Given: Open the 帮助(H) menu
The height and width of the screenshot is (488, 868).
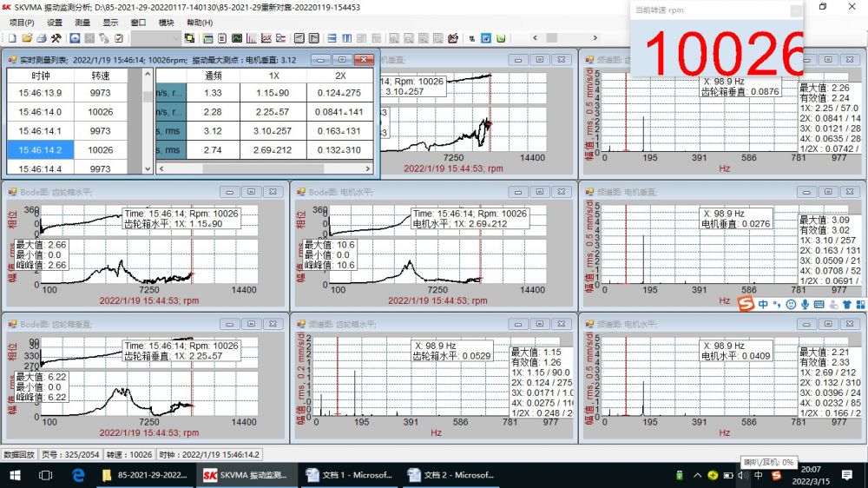Looking at the screenshot, I should coord(200,23).
